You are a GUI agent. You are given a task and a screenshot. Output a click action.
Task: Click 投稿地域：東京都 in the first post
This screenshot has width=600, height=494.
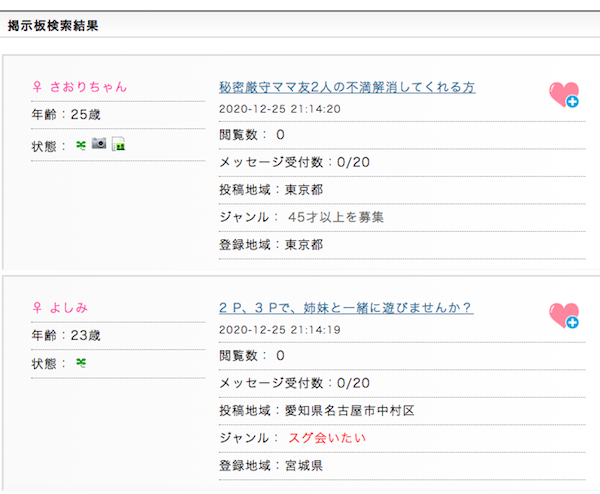[271, 190]
